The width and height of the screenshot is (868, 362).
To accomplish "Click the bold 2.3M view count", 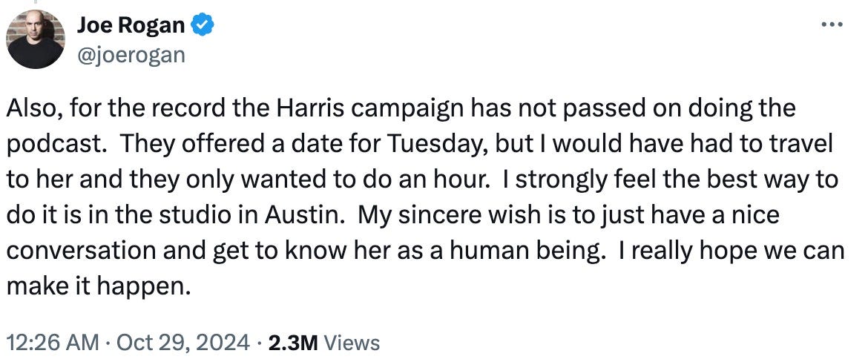I will [x=293, y=343].
